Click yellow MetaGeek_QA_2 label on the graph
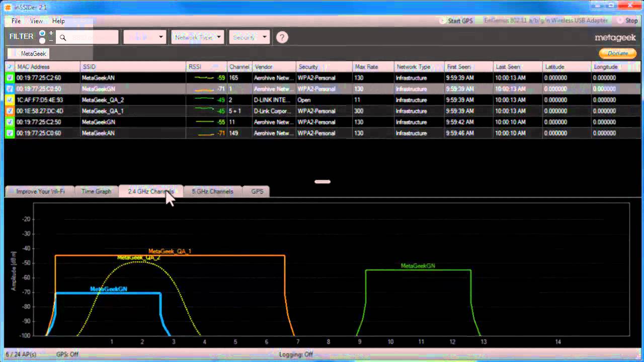644x362 pixels. pyautogui.click(x=138, y=257)
